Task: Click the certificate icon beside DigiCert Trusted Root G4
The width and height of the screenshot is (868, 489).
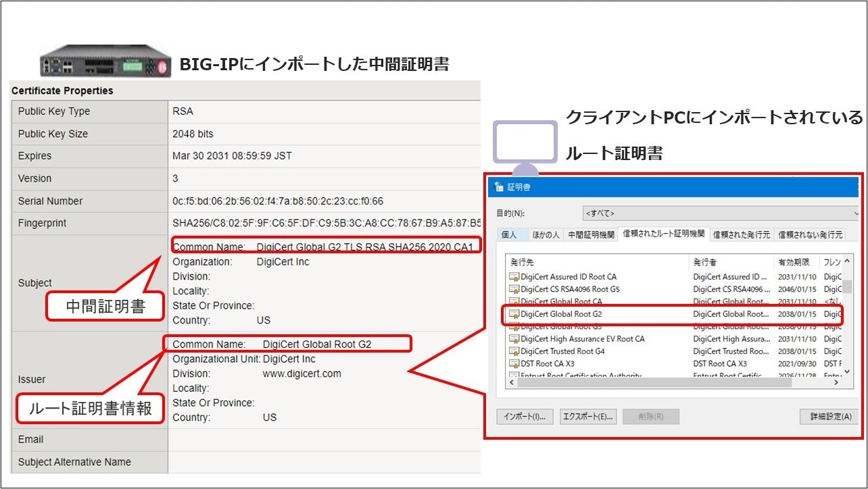Action: [514, 351]
